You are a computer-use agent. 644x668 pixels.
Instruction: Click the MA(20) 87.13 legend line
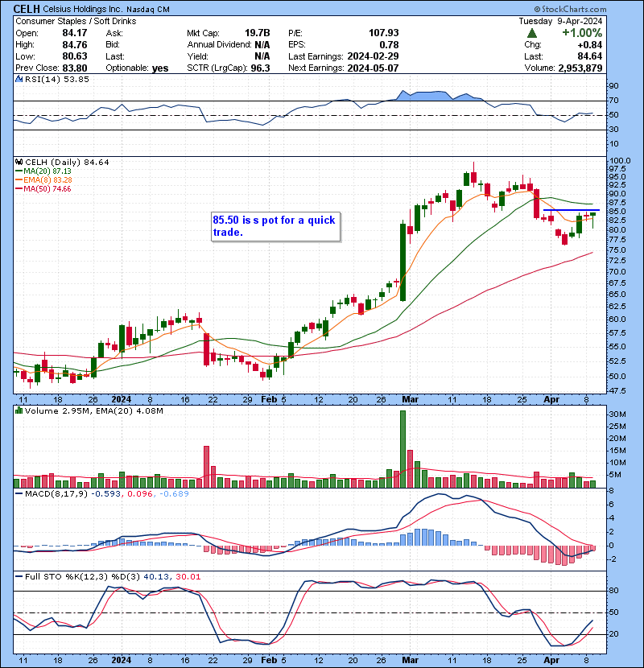pyautogui.click(x=43, y=171)
